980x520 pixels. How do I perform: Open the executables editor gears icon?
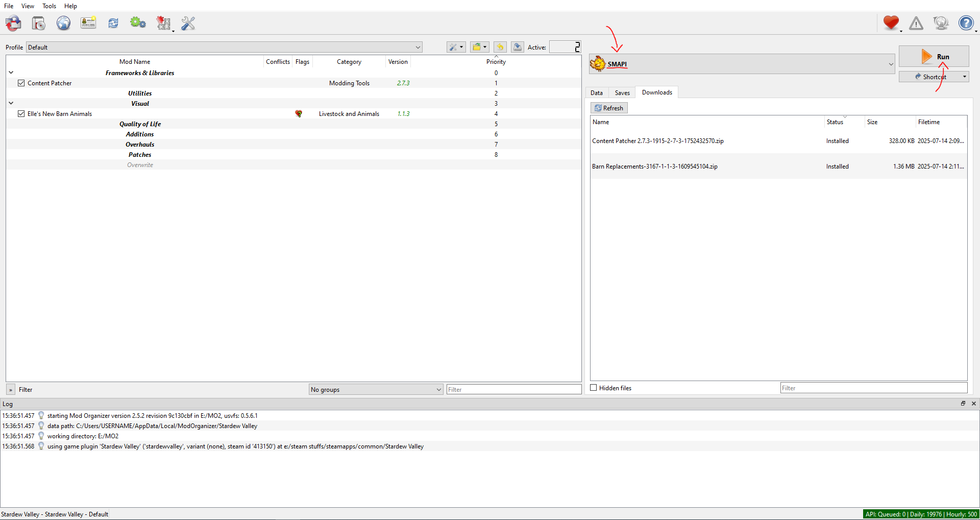click(x=138, y=23)
